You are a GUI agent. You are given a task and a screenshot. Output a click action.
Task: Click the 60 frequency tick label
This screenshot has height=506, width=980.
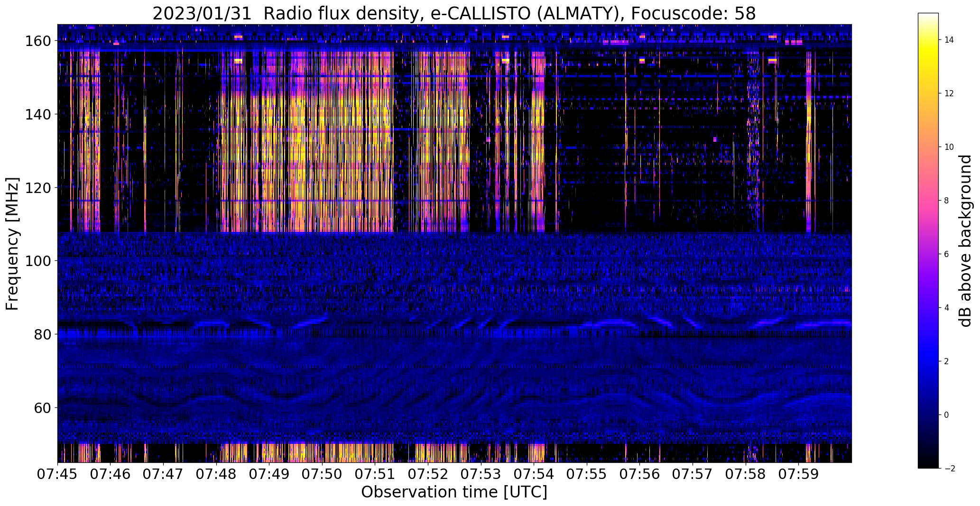tap(42, 407)
